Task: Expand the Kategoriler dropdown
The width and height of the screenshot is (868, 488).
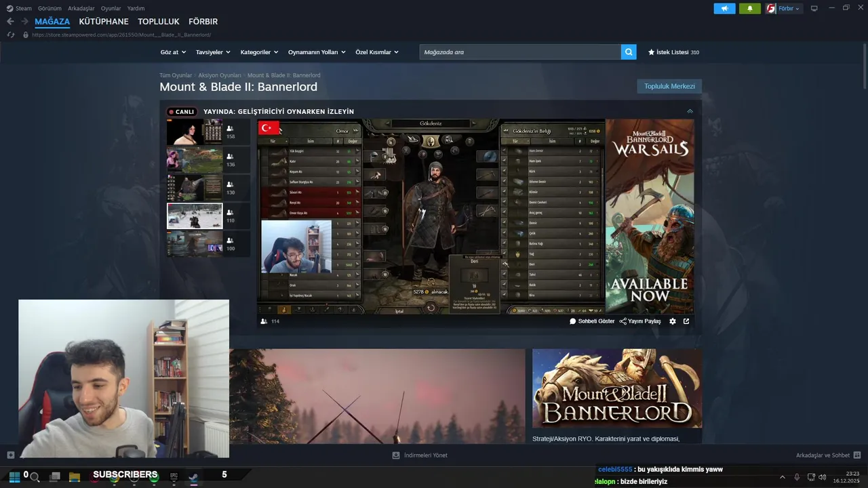Action: point(259,52)
